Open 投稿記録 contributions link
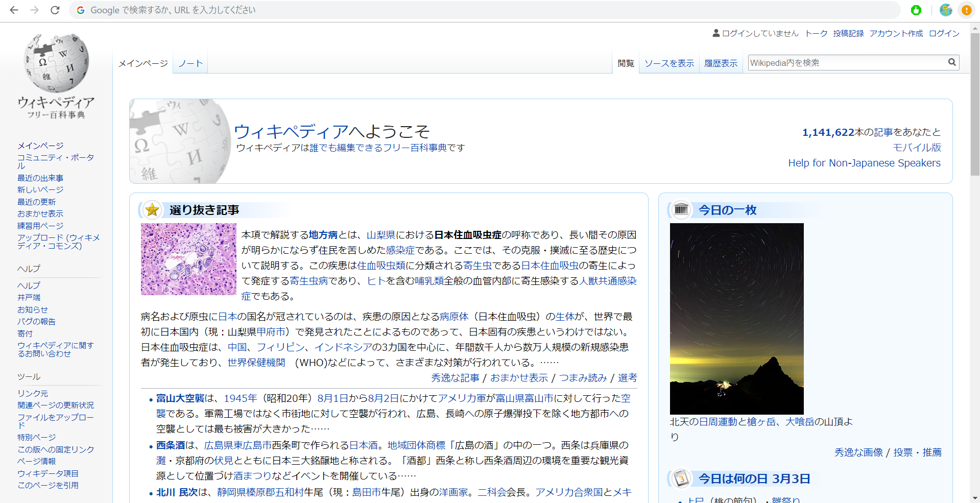The image size is (980, 503). [x=848, y=33]
